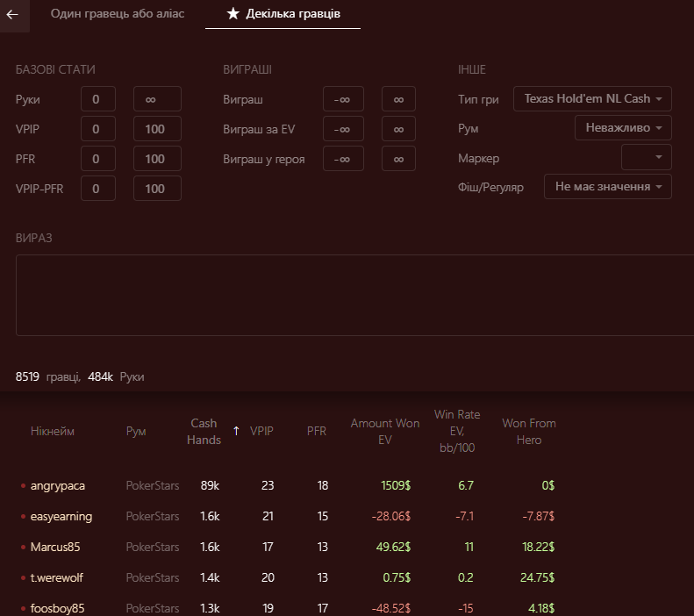The height and width of the screenshot is (616, 694).
Task: Sort by the Cash Hands column header
Action: click(204, 432)
